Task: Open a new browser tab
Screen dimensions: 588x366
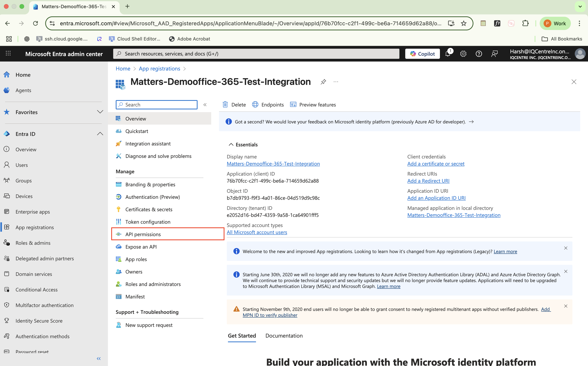Action: 127,6
